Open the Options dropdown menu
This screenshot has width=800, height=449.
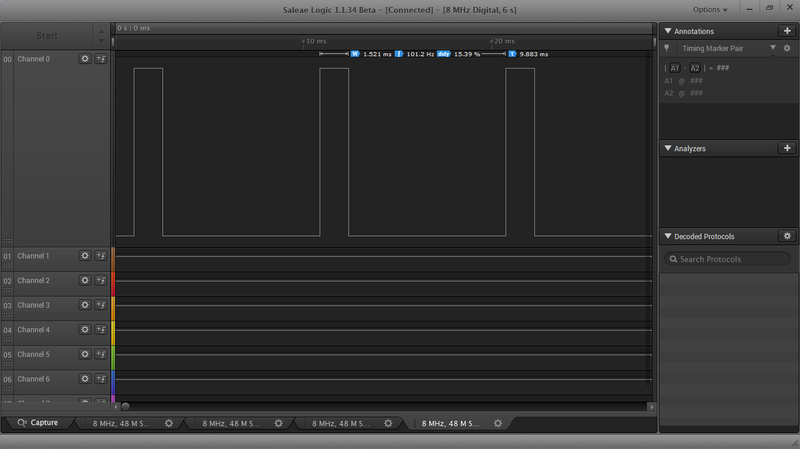710,10
